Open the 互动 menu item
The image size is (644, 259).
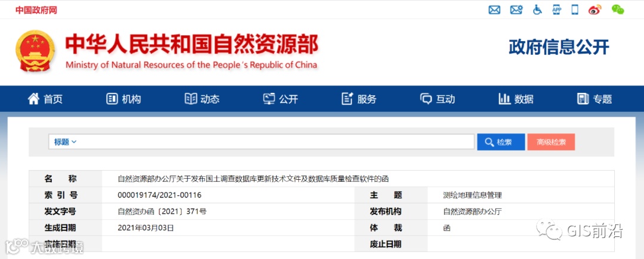tap(445, 99)
